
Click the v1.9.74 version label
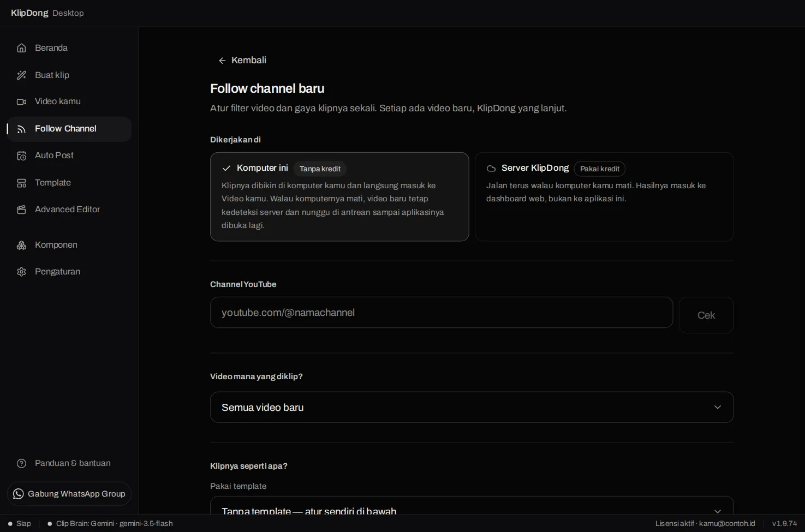tap(784, 524)
